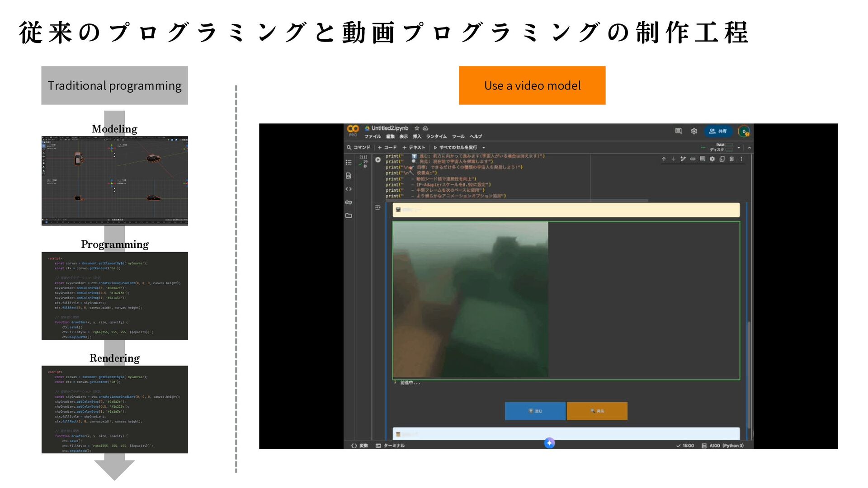The image size is (868, 488).
Task: Open RAM and disk resource dropdown
Action: coord(739,147)
